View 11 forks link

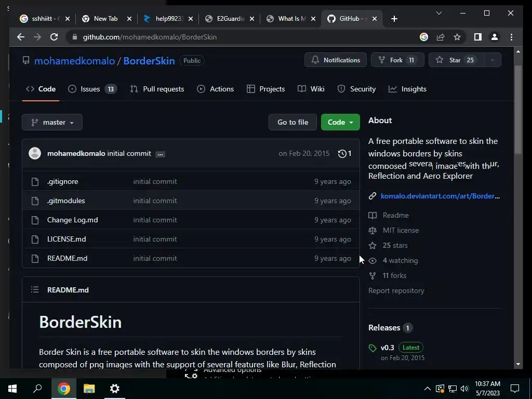(x=394, y=275)
